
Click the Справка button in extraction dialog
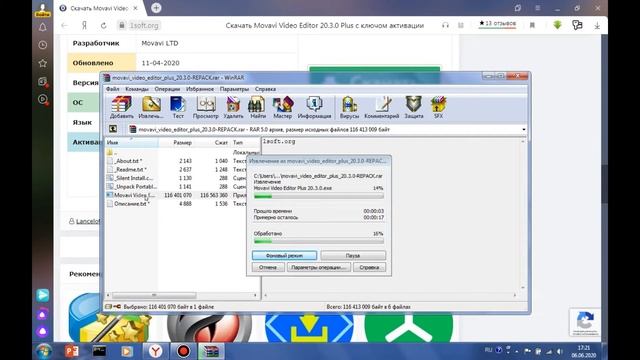(x=369, y=267)
